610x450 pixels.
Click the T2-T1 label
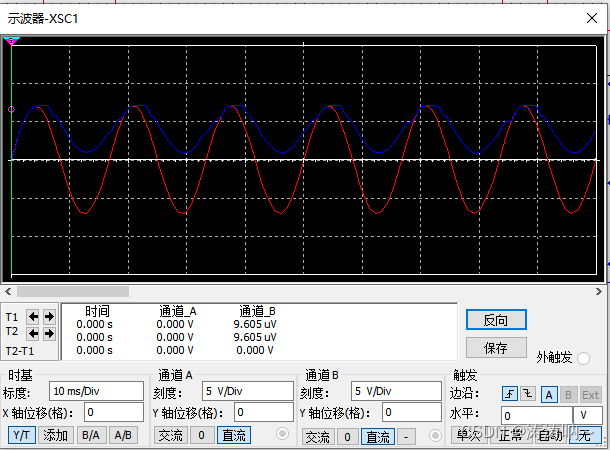(20, 351)
